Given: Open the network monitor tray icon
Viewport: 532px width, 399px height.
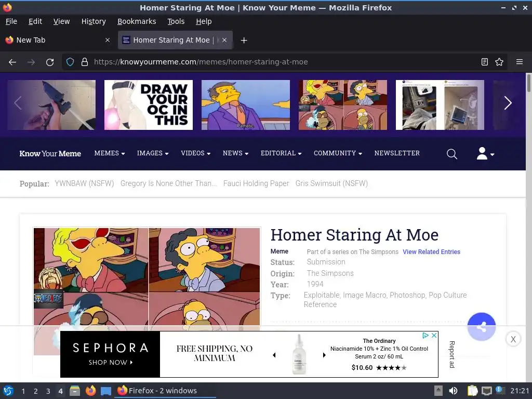Looking at the screenshot, I should (486, 391).
